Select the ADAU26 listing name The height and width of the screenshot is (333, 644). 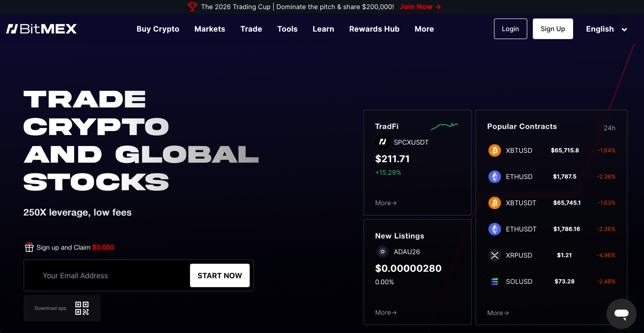(407, 252)
